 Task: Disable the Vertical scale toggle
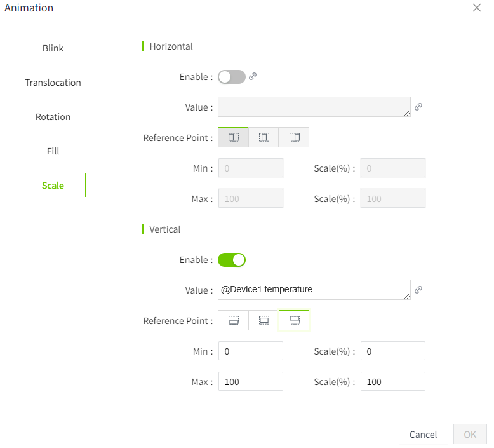click(232, 260)
